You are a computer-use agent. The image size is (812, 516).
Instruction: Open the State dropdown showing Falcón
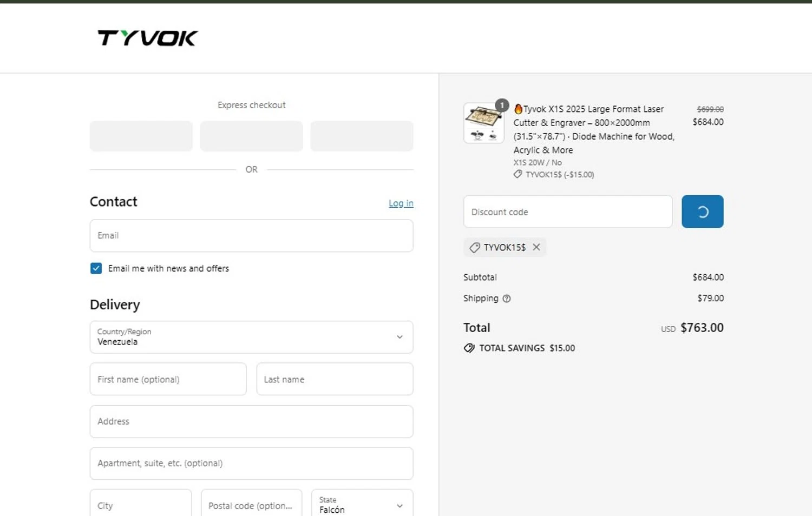362,505
